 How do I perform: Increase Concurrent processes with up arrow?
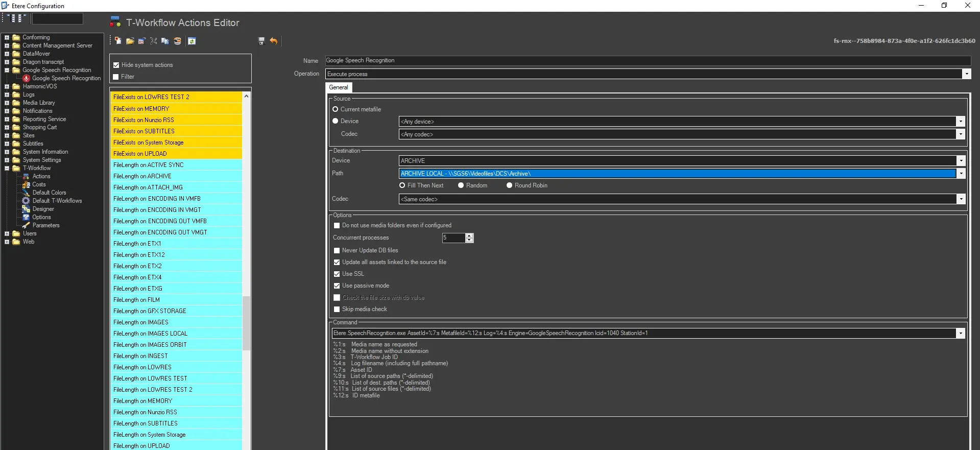(x=470, y=235)
